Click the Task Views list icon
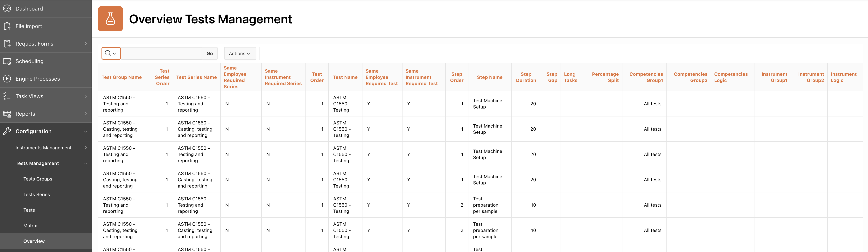 7,96
